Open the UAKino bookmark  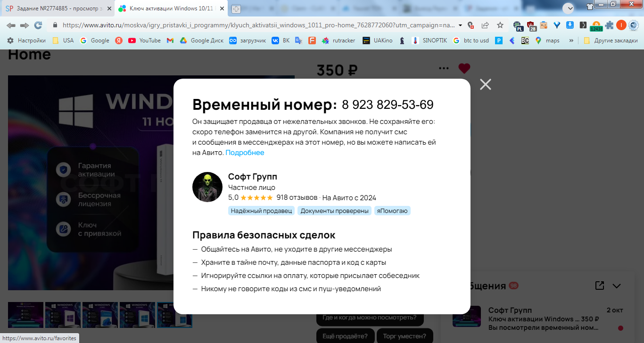coord(377,41)
